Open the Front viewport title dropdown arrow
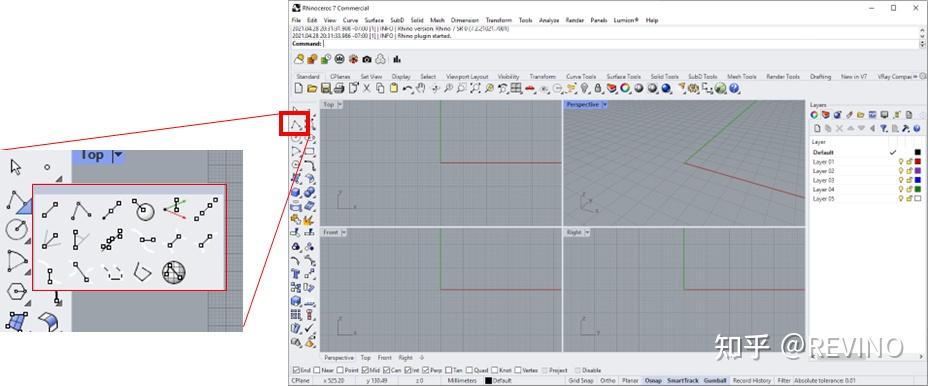This screenshot has width=928, height=386. pos(344,233)
